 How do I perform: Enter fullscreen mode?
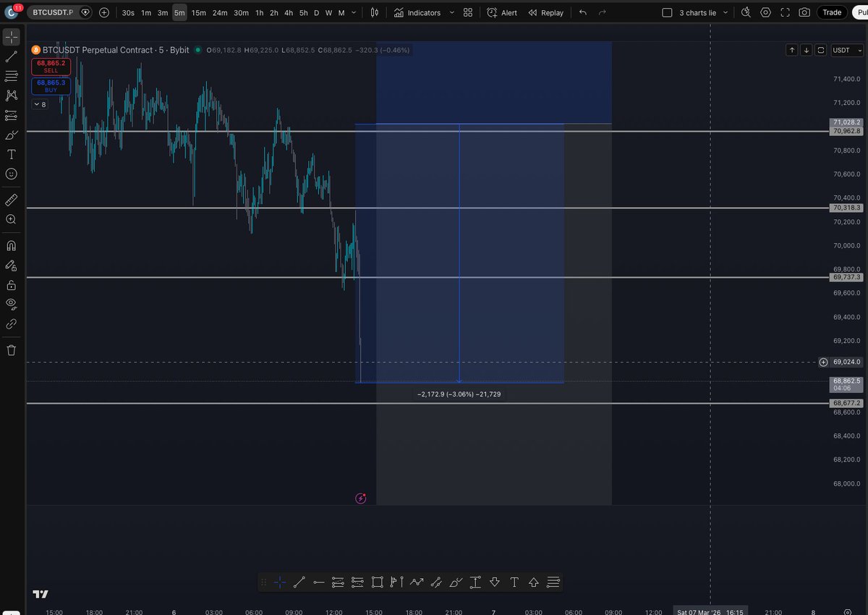pos(785,12)
